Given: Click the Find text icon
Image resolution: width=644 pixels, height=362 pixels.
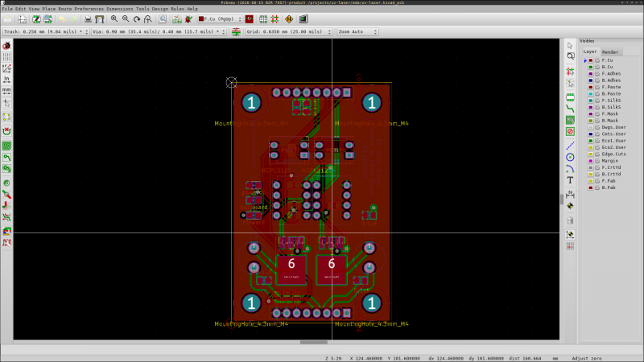Looking at the screenshot, I should 163,19.
